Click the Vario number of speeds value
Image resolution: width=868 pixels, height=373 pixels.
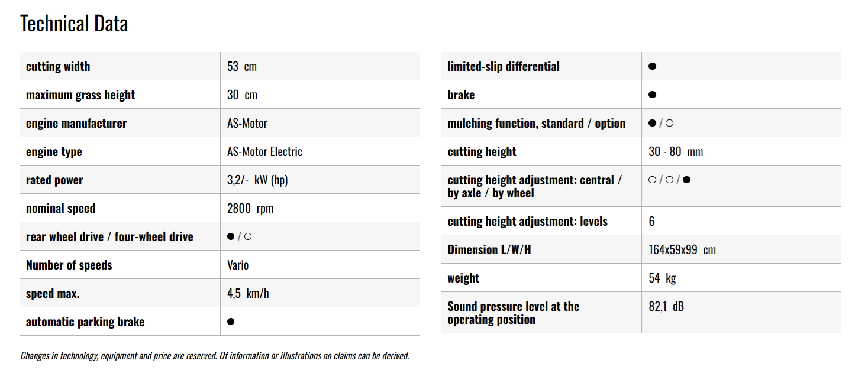click(x=238, y=265)
